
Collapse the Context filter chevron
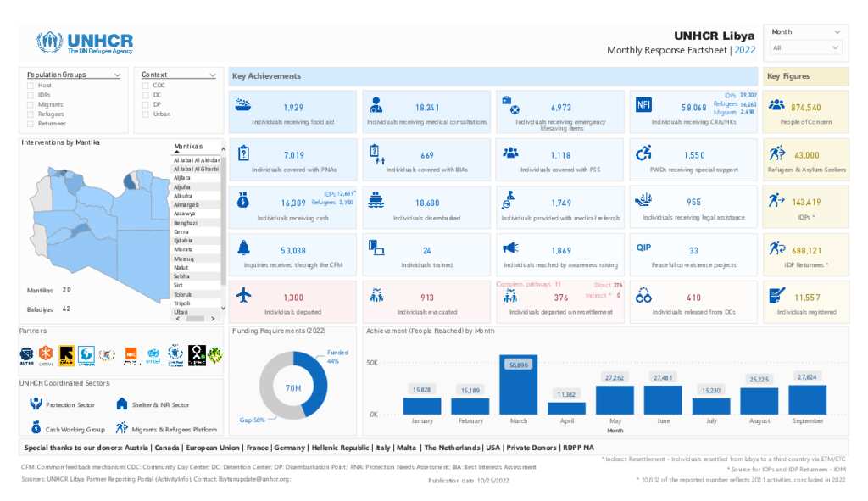pyautogui.click(x=212, y=75)
